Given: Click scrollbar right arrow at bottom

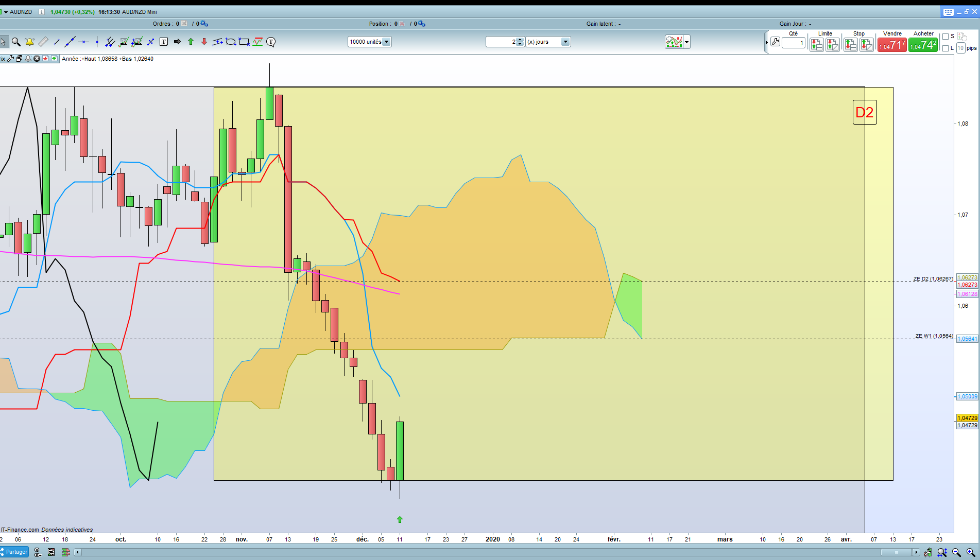Looking at the screenshot, I should [916, 552].
